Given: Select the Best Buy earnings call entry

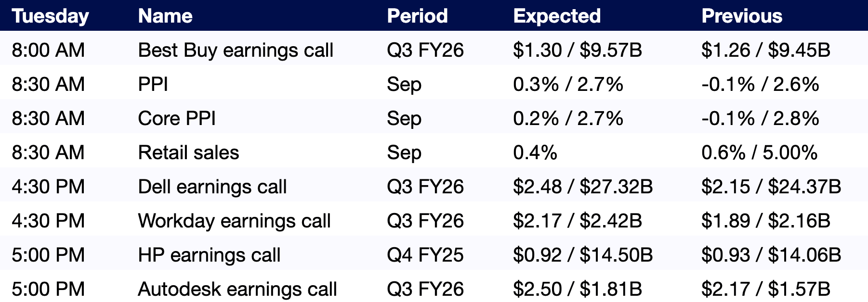Looking at the screenshot, I should click(236, 50).
